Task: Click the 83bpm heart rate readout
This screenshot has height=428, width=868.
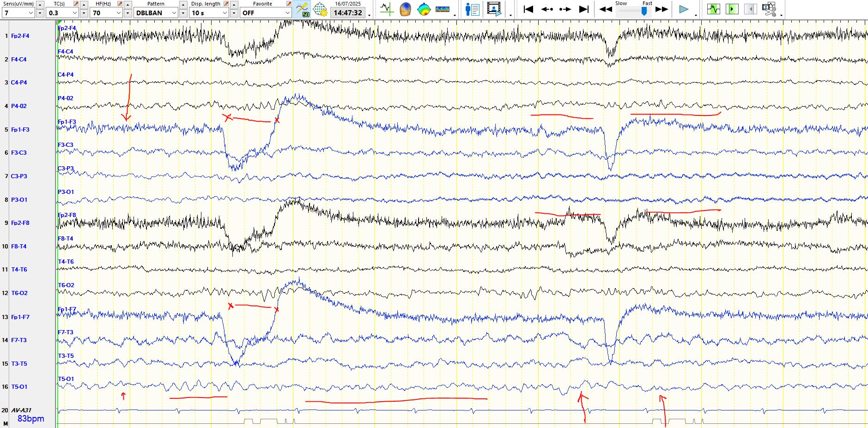Action: (x=31, y=419)
